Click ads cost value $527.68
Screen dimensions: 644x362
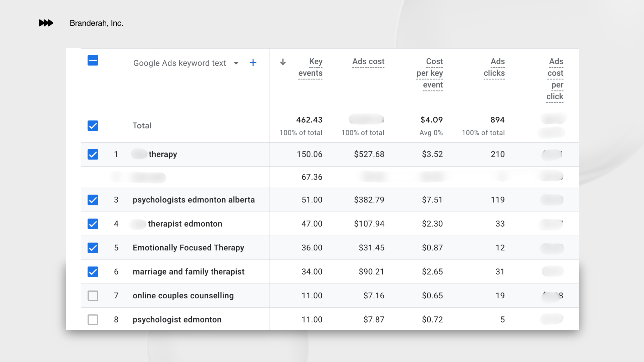pos(369,154)
